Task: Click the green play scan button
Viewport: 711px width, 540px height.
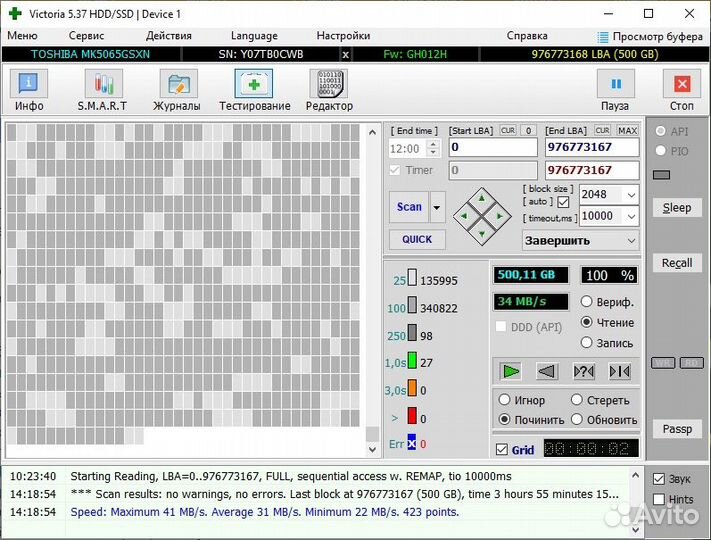Action: point(511,371)
